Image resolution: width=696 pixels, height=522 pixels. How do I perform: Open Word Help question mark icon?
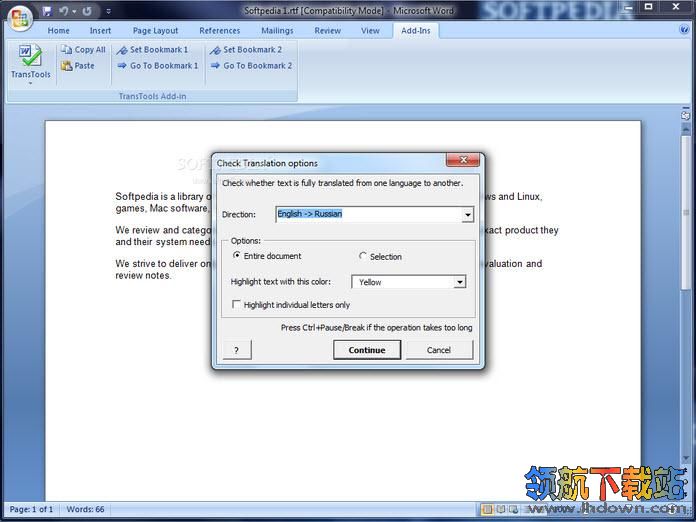tap(684, 30)
